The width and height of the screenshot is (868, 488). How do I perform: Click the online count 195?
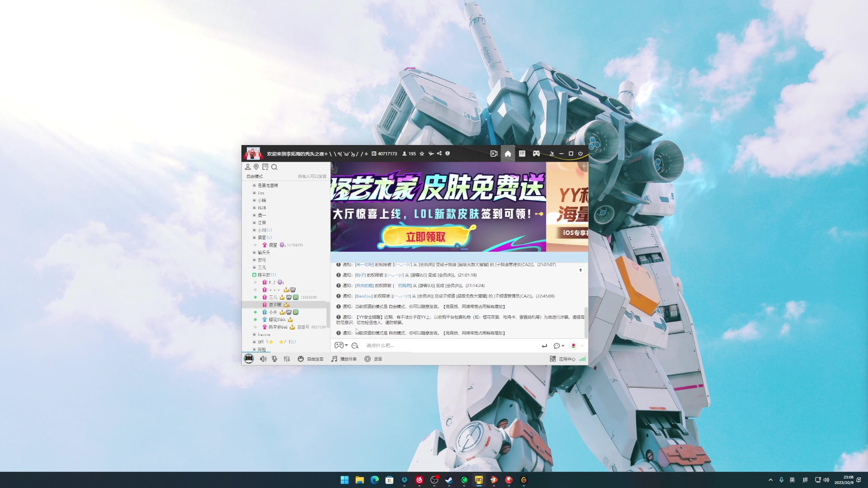[x=409, y=154]
